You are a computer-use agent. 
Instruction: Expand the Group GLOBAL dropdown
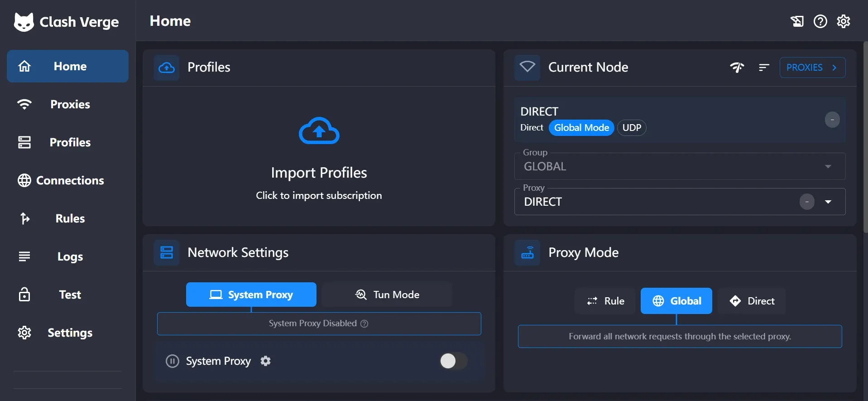(680, 166)
